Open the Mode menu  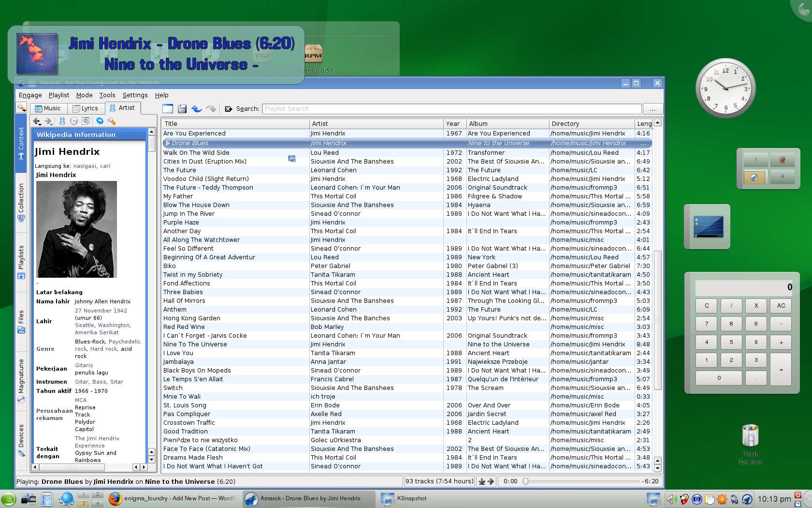coord(84,95)
